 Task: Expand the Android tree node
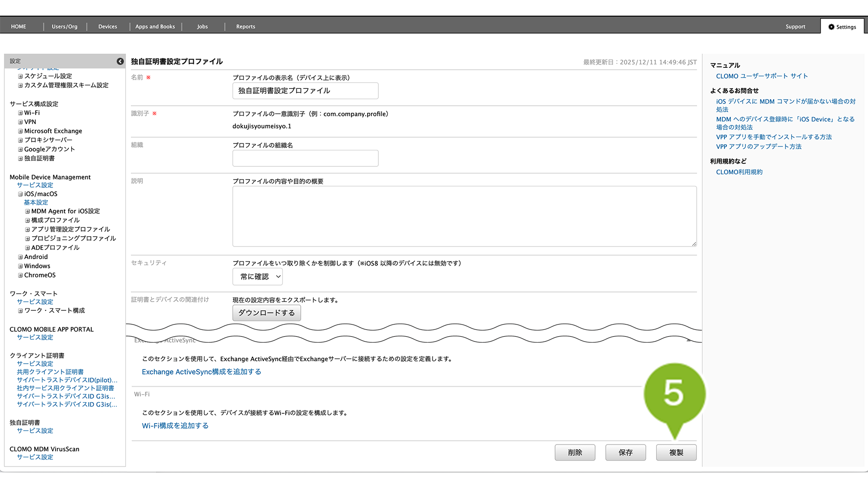pos(21,257)
